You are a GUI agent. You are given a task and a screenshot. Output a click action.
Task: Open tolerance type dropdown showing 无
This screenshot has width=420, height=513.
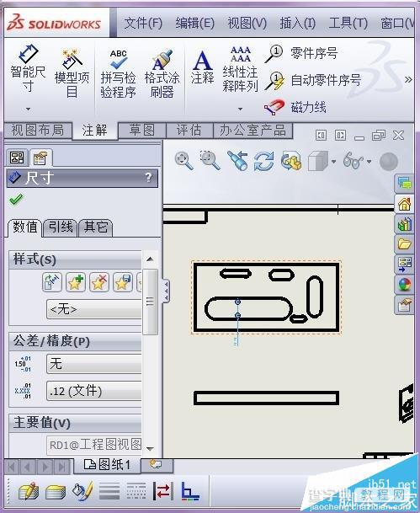click(94, 364)
